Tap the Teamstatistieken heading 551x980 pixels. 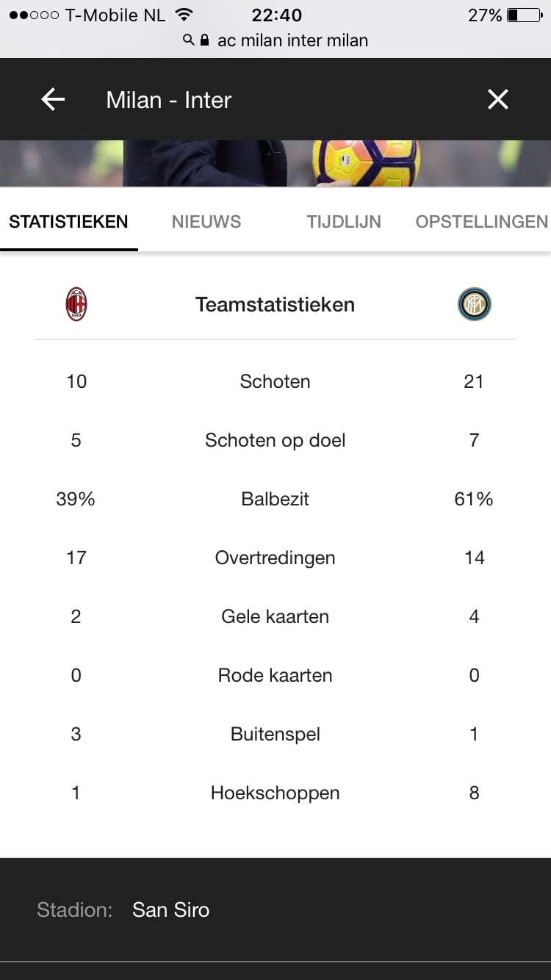click(x=275, y=305)
